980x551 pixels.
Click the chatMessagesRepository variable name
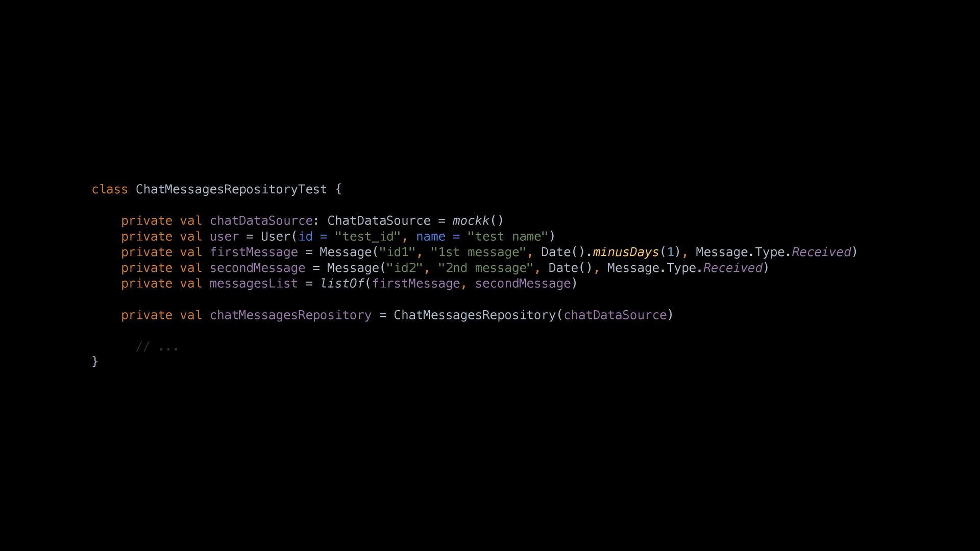pos(290,315)
